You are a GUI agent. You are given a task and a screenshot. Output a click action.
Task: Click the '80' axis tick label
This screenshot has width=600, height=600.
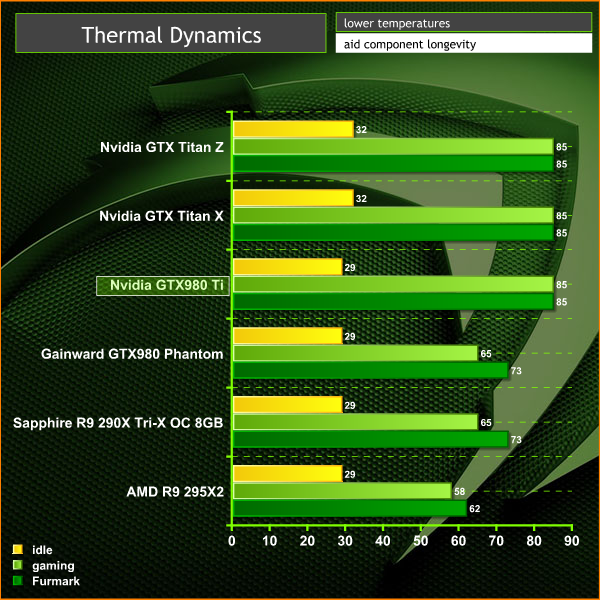click(534, 541)
